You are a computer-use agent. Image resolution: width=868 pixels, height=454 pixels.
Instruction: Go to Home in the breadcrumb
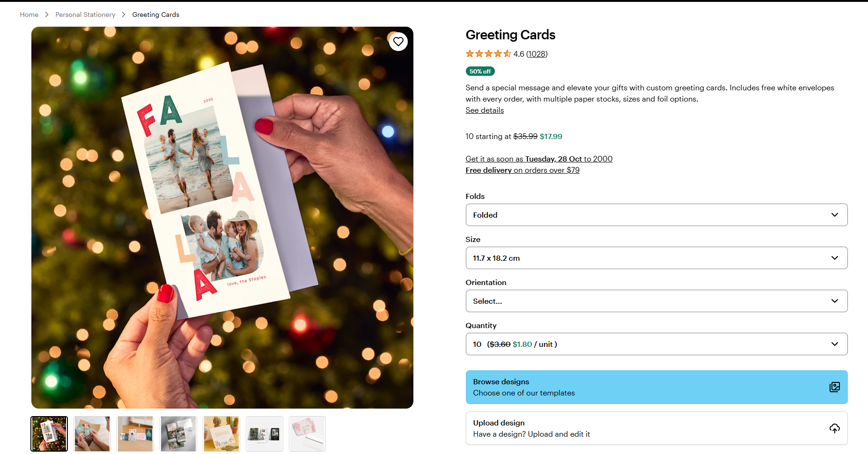[x=29, y=15]
